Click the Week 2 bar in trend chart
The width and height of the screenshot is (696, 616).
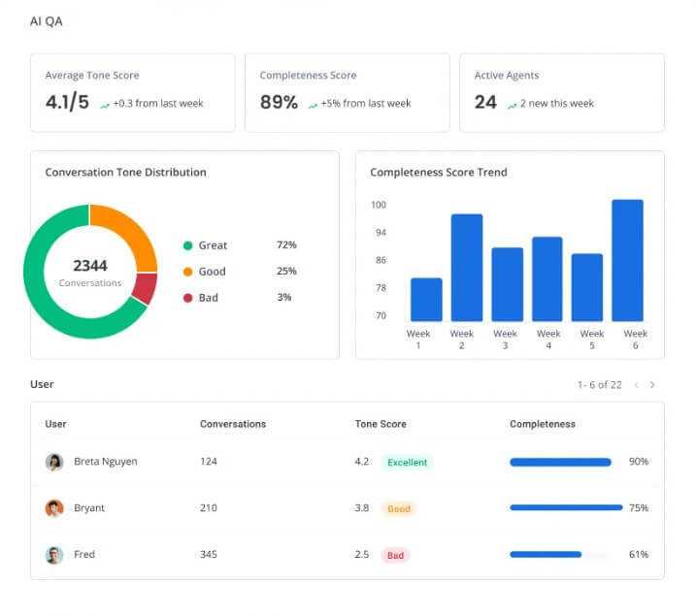click(467, 268)
